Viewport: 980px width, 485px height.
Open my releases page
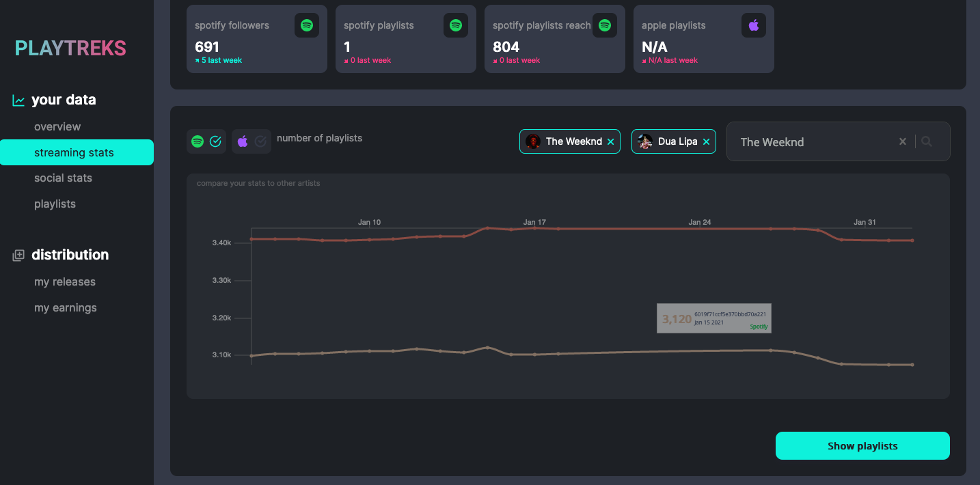65,281
